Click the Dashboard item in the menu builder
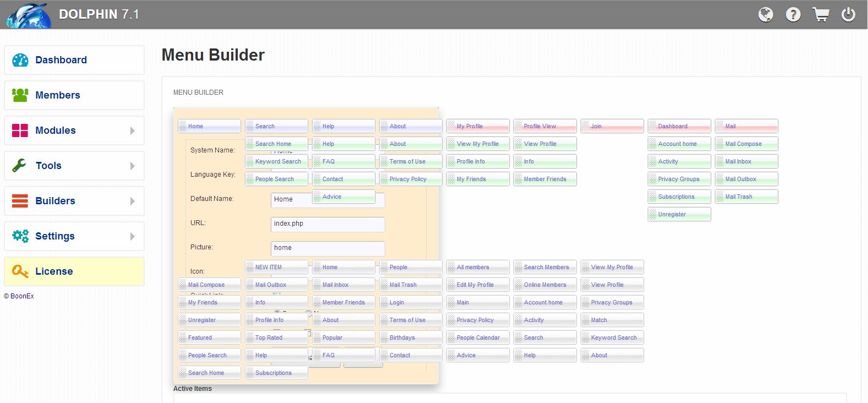Viewport: 868px width, 403px height. pyautogui.click(x=679, y=126)
